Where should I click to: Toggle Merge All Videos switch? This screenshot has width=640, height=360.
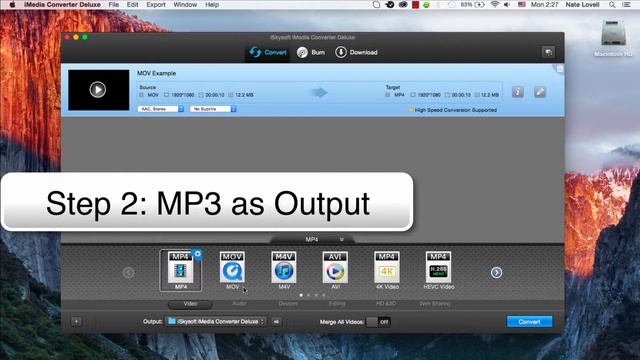pyautogui.click(x=378, y=322)
